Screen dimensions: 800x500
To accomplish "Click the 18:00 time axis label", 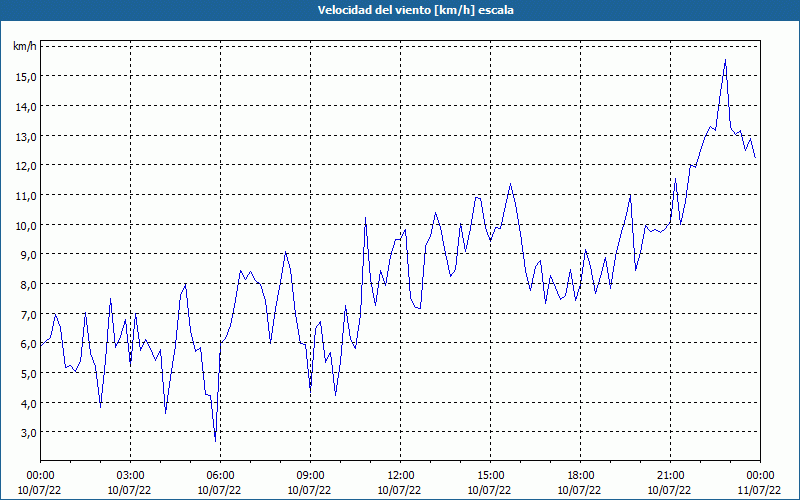I will click(x=581, y=476).
